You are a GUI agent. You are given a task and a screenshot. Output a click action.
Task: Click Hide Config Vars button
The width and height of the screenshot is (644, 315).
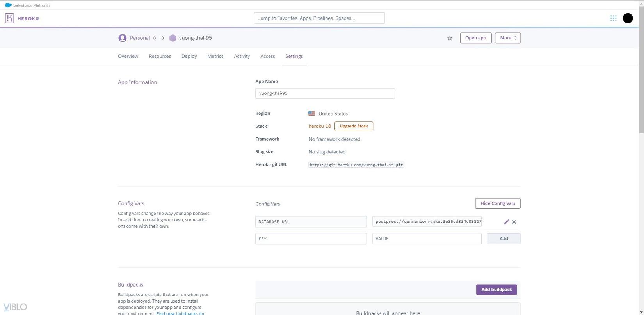pos(498,203)
